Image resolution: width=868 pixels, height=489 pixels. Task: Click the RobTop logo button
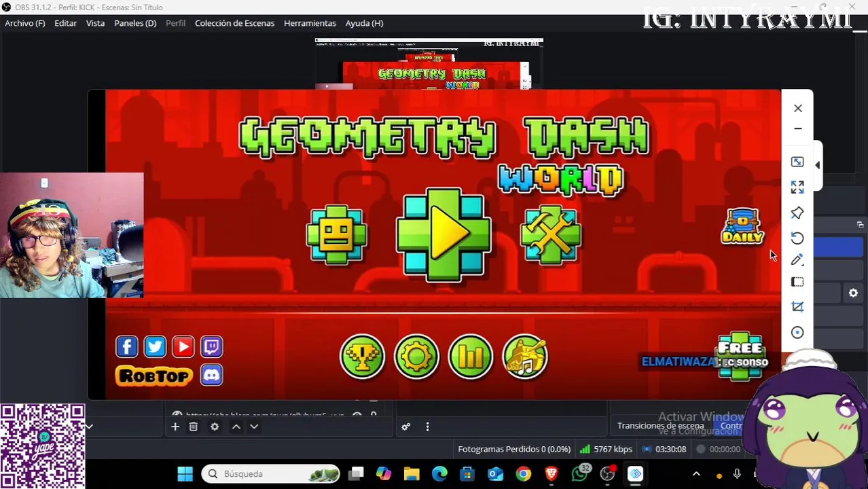click(x=154, y=376)
